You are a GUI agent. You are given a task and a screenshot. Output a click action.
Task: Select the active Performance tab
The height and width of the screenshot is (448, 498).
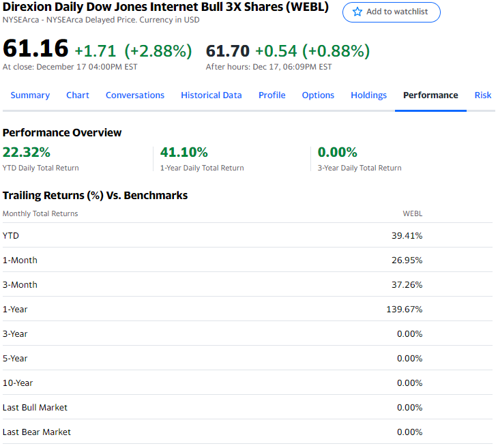[x=430, y=95]
